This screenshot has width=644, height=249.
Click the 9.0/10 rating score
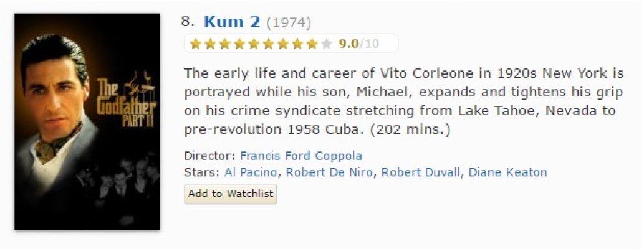(358, 44)
